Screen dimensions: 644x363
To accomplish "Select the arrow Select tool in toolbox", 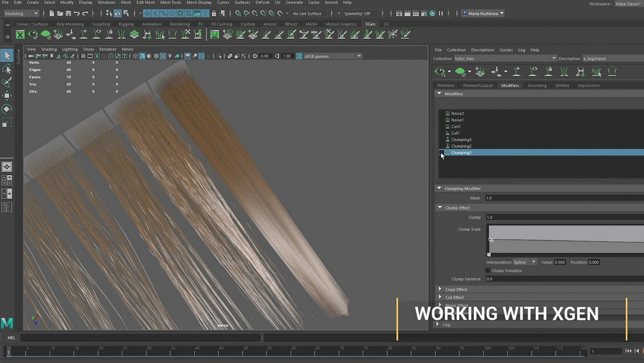I will [7, 55].
